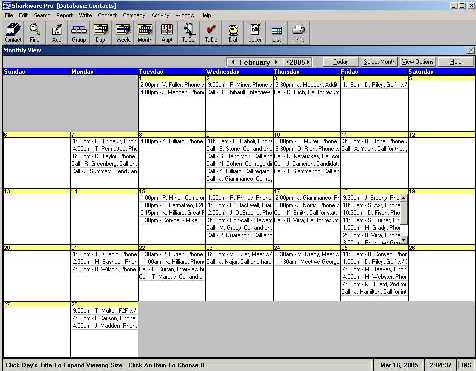Viewport: 476px width, 371px height.
Task: Click the Today button
Action: click(340, 62)
